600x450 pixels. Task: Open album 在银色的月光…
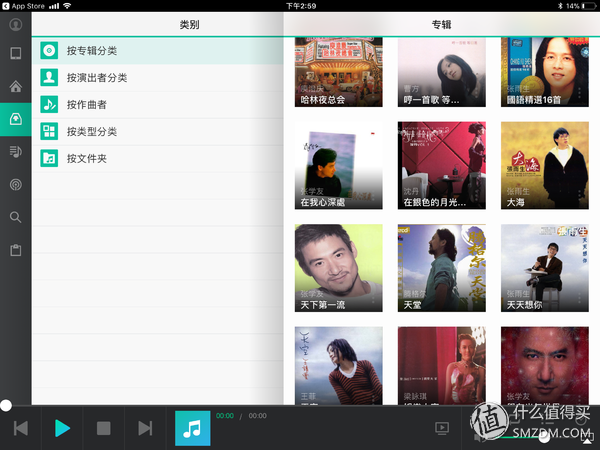pos(442,165)
